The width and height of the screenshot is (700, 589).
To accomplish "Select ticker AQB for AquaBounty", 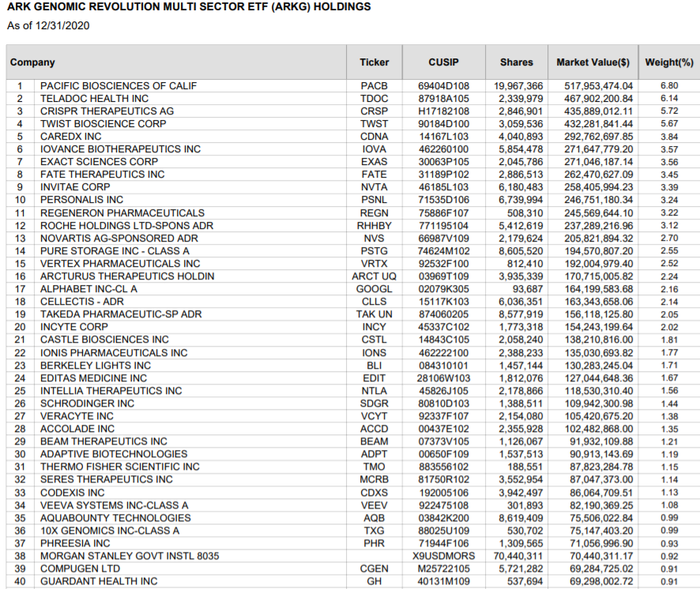I will click(374, 518).
